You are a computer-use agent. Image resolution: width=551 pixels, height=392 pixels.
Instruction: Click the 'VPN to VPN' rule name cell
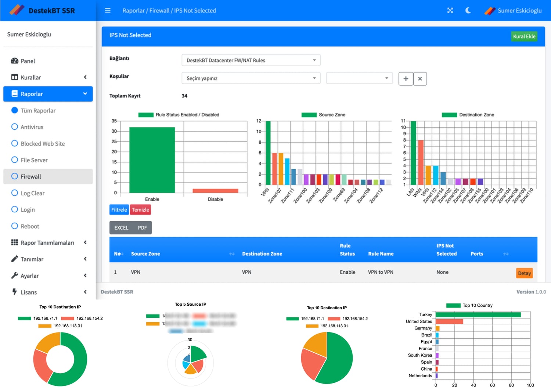pos(381,272)
